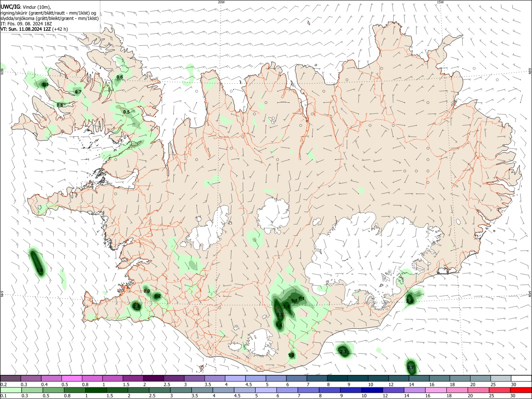The width and height of the screenshot is (532, 399).
Task: Click the 1.2 precipitation value beside the 0.9 label
Action: tap(158, 296)
